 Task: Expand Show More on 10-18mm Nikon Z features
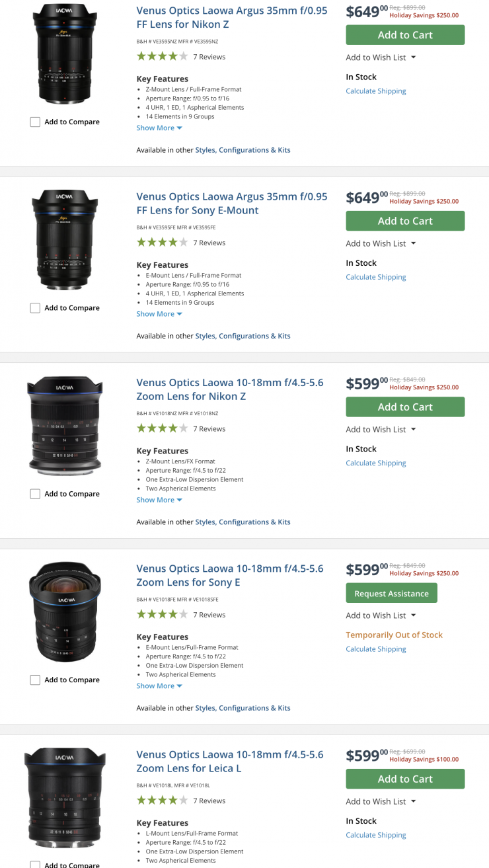pos(159,500)
